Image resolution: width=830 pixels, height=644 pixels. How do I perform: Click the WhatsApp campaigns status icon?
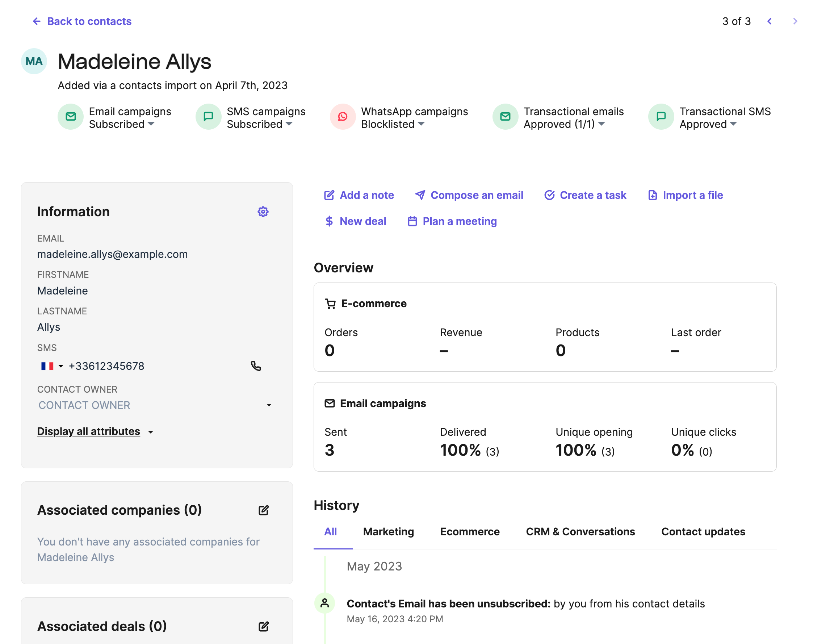click(343, 117)
